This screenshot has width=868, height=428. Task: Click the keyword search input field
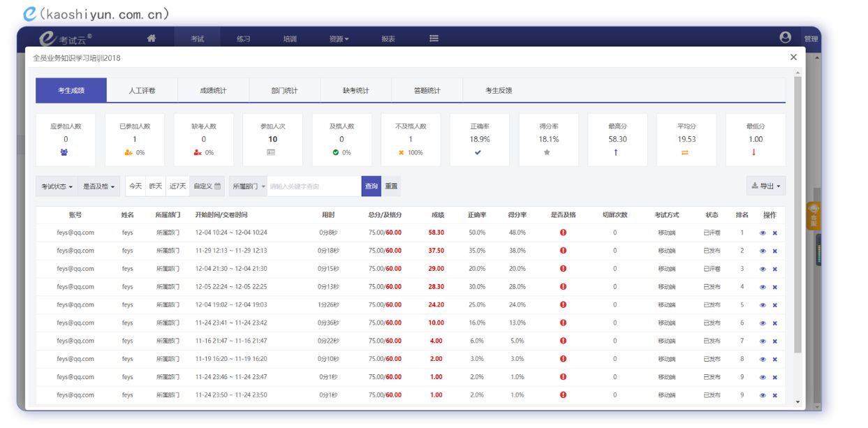[x=314, y=186]
